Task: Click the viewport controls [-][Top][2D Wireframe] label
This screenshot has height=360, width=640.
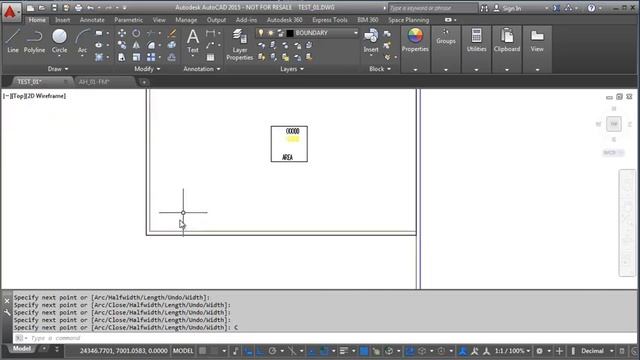Action: 34,96
